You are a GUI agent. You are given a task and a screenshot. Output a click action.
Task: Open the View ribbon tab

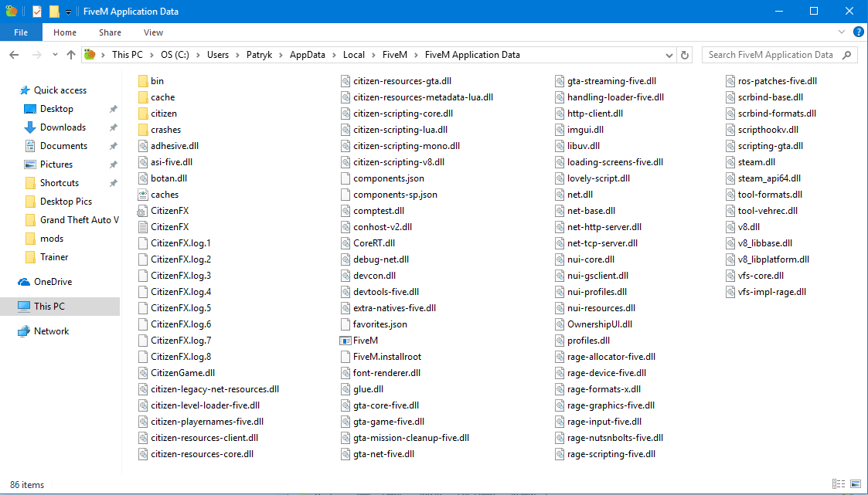(x=153, y=32)
